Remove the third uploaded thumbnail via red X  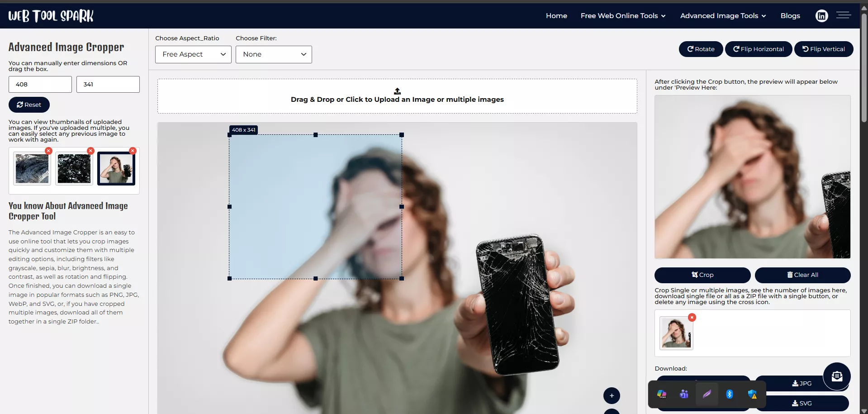(x=133, y=151)
